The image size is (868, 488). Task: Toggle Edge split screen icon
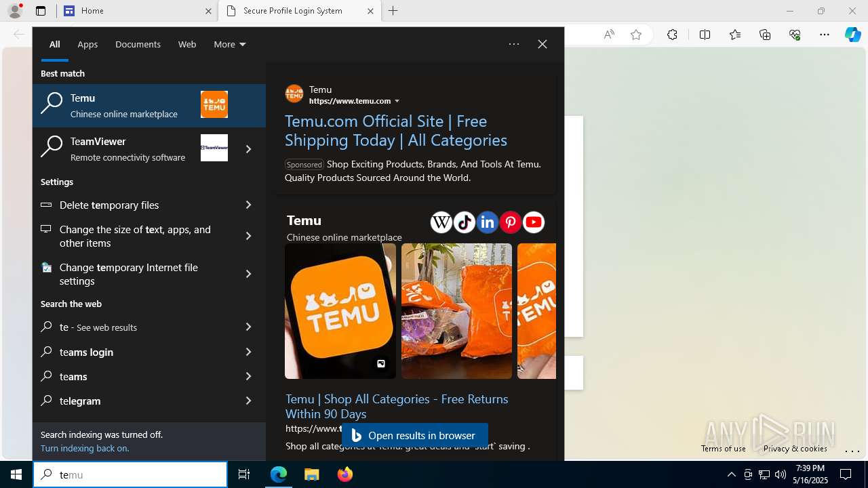(705, 35)
